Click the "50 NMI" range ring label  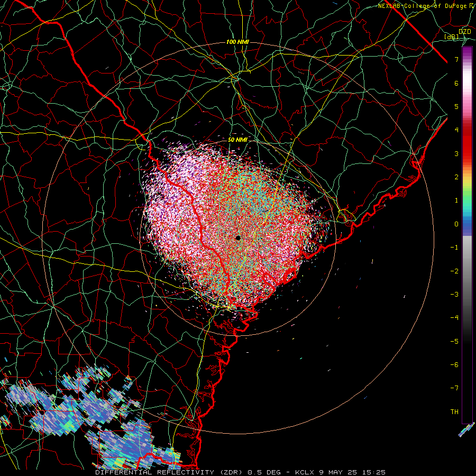point(237,140)
